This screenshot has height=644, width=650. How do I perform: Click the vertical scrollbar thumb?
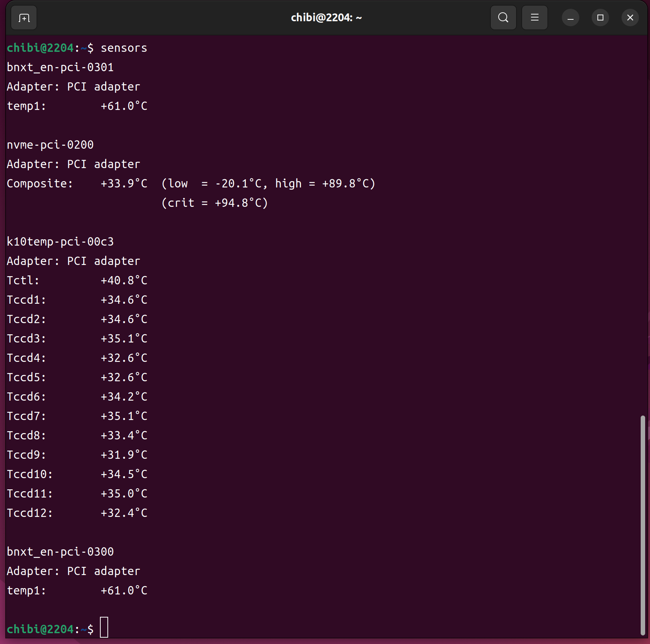coord(642,525)
